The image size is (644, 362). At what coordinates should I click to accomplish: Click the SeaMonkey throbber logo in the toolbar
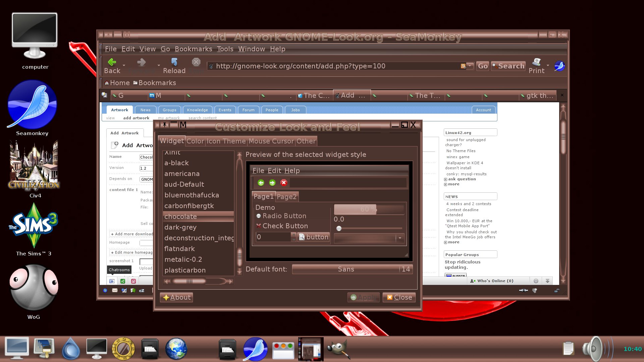(559, 66)
